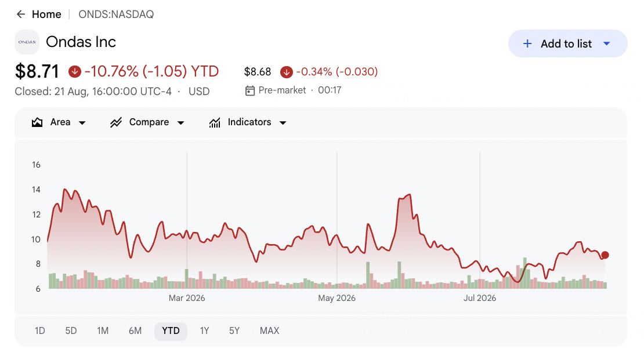
Task: Click the May 2026 axis label
Action: coord(337,298)
